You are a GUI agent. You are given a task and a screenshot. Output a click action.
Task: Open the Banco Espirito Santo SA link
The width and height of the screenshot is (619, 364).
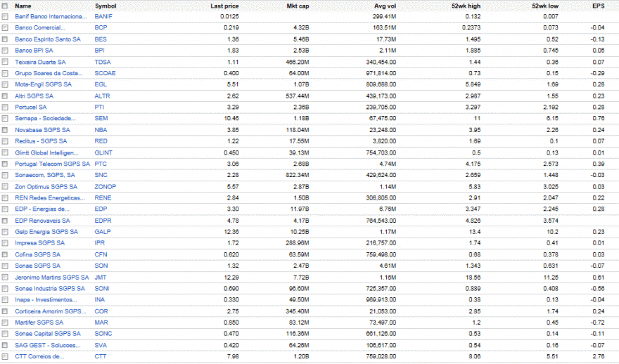[47, 39]
